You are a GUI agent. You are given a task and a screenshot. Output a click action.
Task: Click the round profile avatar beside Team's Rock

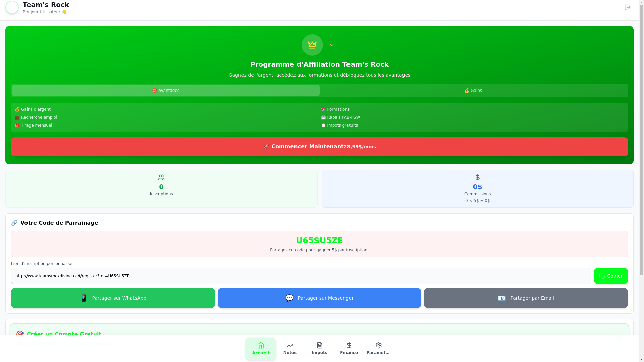click(x=12, y=7)
